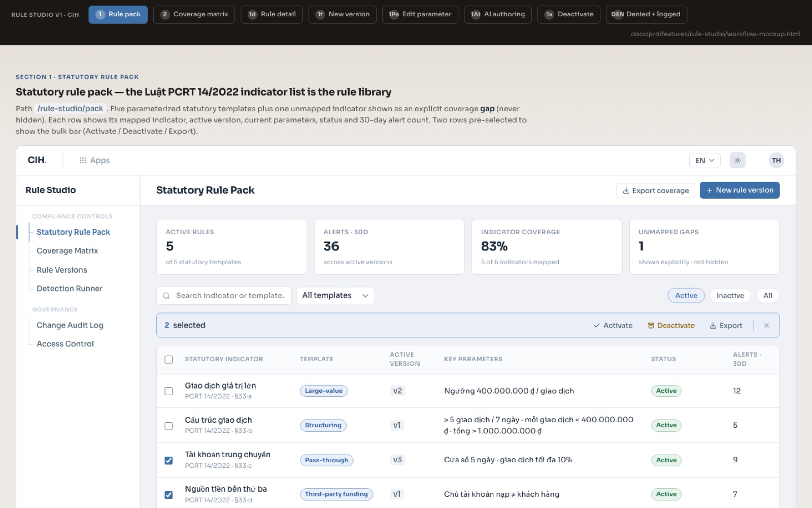
Task: Switch to the Denied + logged tab
Action: 647,14
